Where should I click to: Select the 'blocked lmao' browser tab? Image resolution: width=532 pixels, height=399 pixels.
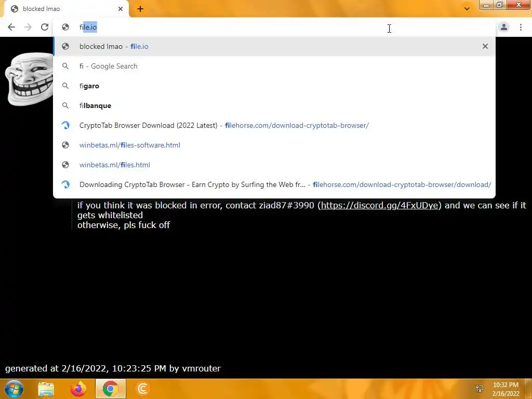point(66,9)
